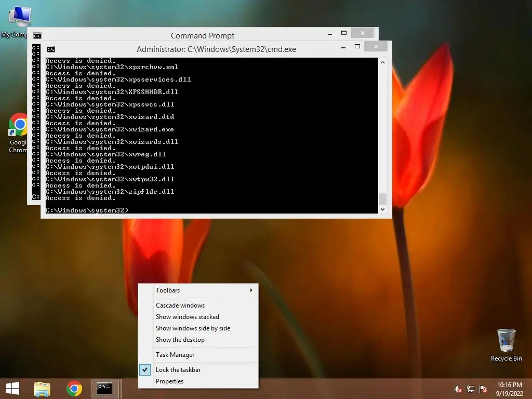The image size is (532, 399).
Task: Click the C:\Windows\system32> prompt line
Action: 87,210
